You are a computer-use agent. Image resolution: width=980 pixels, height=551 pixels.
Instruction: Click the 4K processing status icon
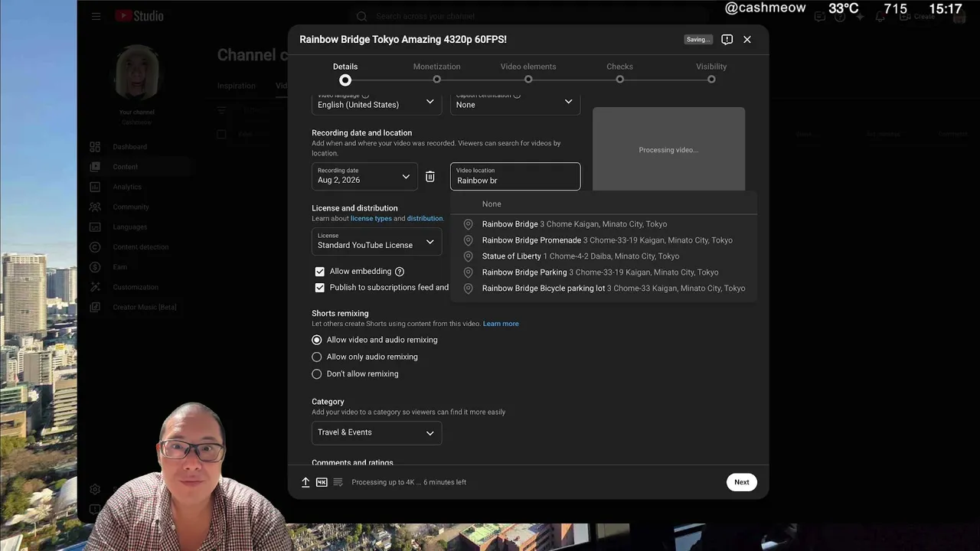(x=322, y=482)
